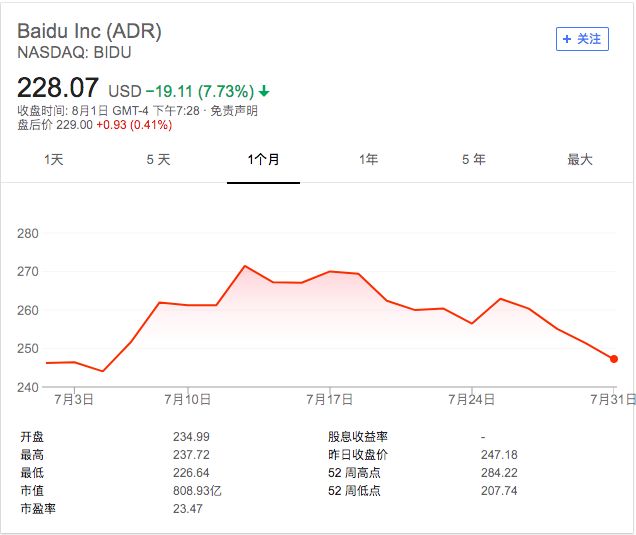Click the 7月10日 date on chart axis
Screen dimensions: 636x535
(190, 399)
